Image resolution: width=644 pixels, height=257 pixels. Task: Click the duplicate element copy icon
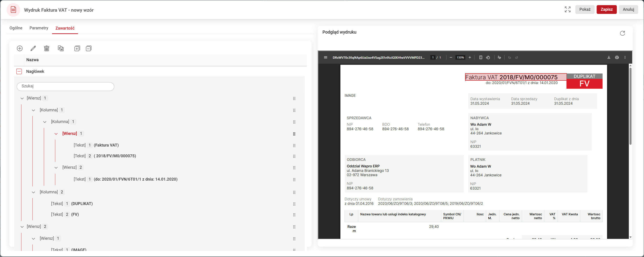tap(61, 48)
